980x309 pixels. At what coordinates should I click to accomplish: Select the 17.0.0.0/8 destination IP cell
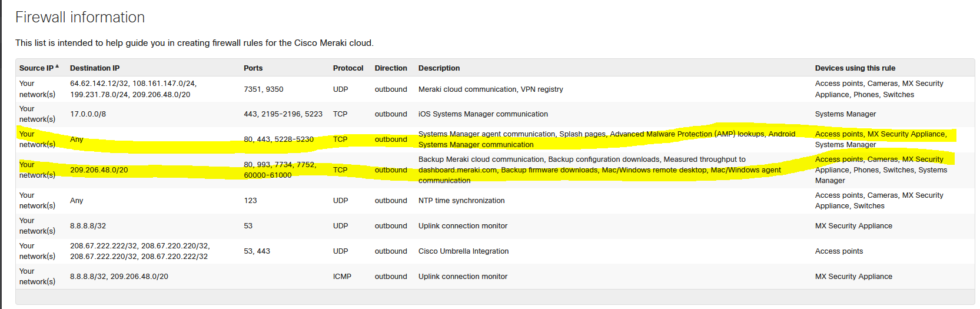(88, 114)
